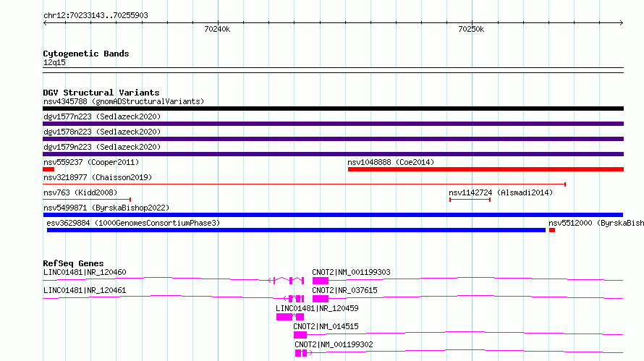Click the small red nsv5512000 variant block

click(552, 230)
